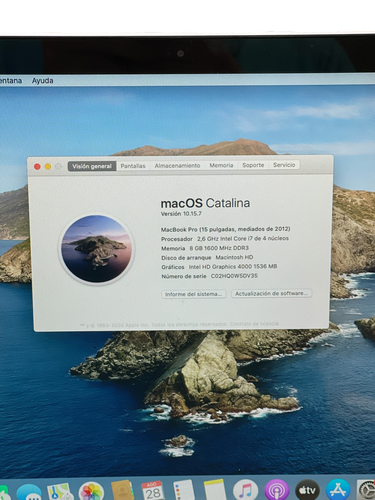Click the Actualización de software button
Viewport: 375px width, 500px height.
point(272,293)
